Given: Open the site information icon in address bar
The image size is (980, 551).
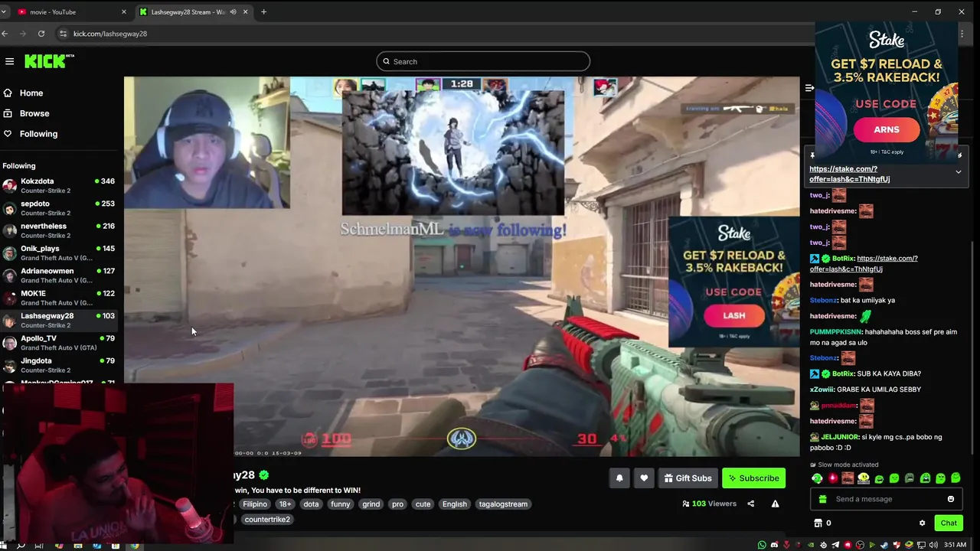Looking at the screenshot, I should [x=64, y=34].
